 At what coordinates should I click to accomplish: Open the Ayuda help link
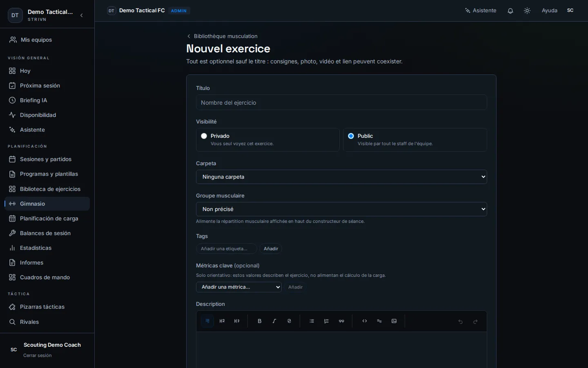point(549,11)
